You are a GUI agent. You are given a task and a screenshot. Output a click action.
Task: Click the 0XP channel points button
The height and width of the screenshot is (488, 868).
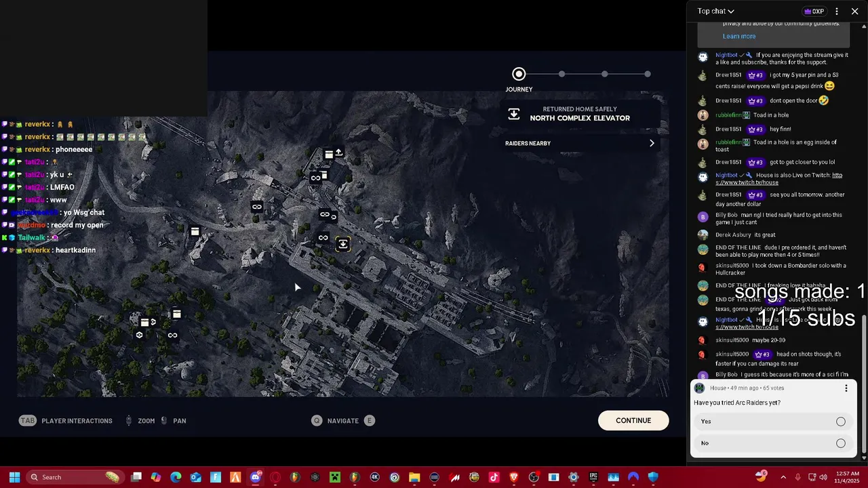tap(813, 11)
